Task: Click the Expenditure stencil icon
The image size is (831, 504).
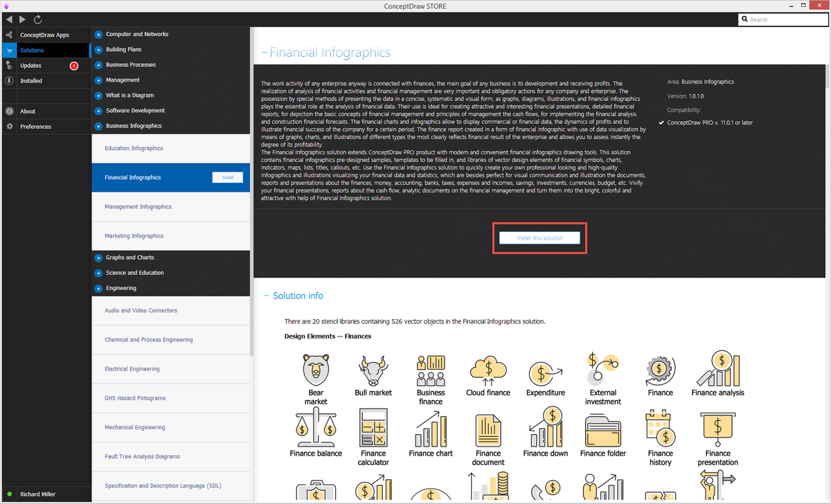Action: 545,372
